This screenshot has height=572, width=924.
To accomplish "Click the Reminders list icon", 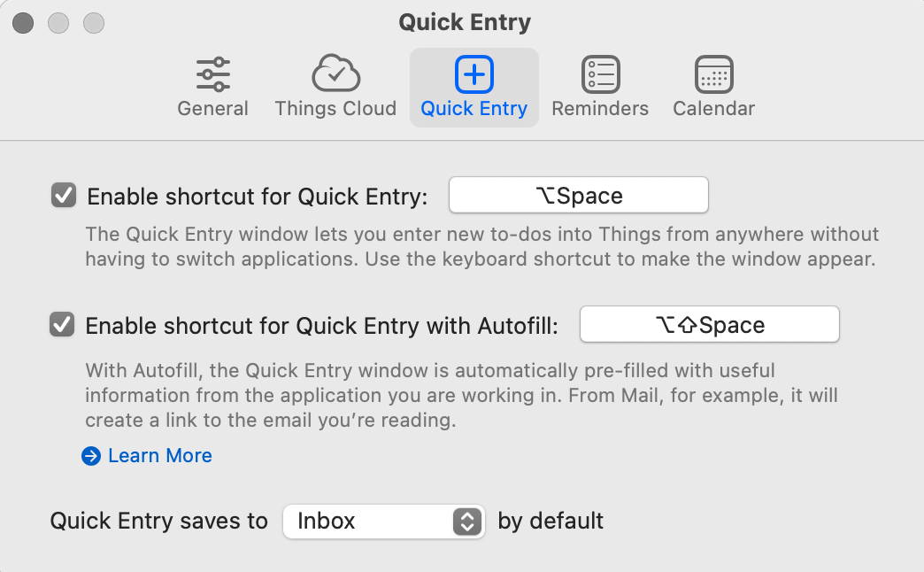I will (x=600, y=74).
